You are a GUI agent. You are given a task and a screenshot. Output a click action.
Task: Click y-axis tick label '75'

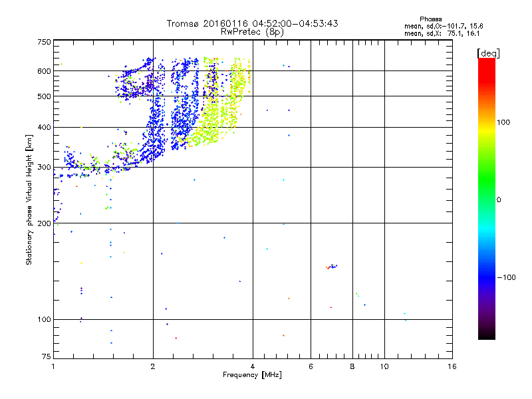pos(46,356)
